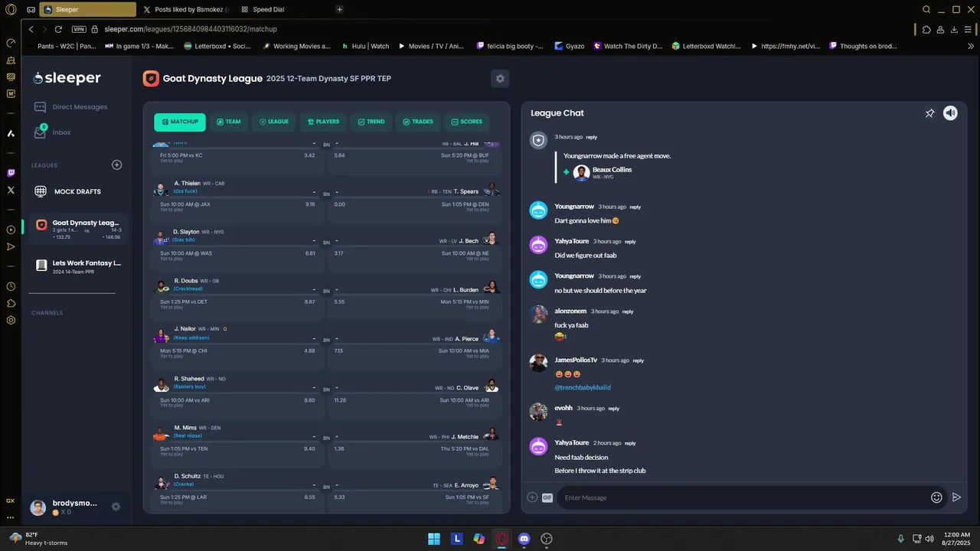Reply to alonzonem's message
This screenshot has height=551, width=980.
628,311
